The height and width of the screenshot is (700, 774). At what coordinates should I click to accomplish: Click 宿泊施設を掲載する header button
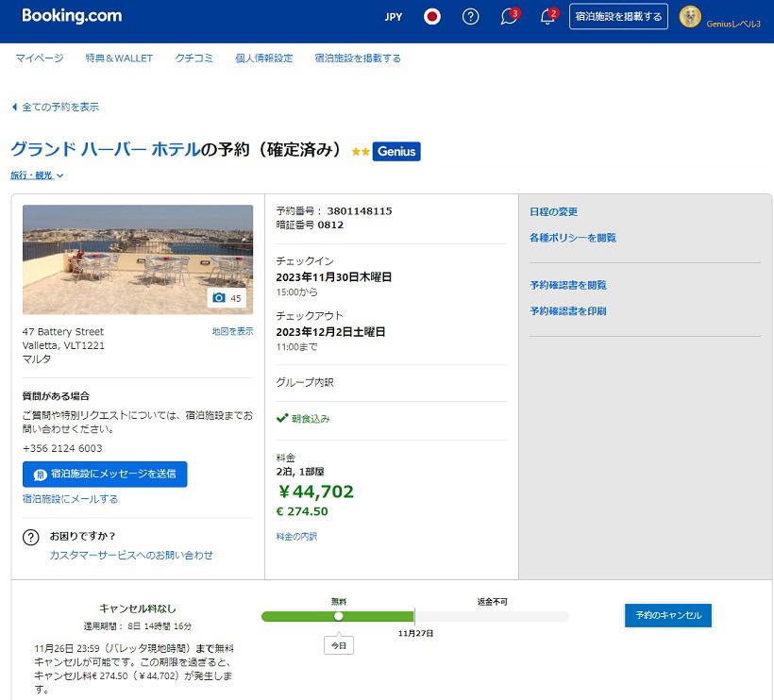pos(618,17)
